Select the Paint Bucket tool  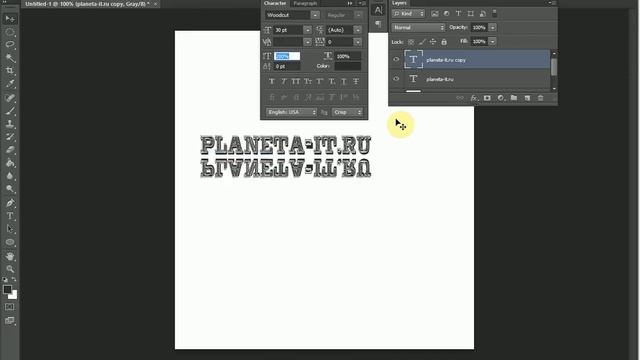coord(10,163)
